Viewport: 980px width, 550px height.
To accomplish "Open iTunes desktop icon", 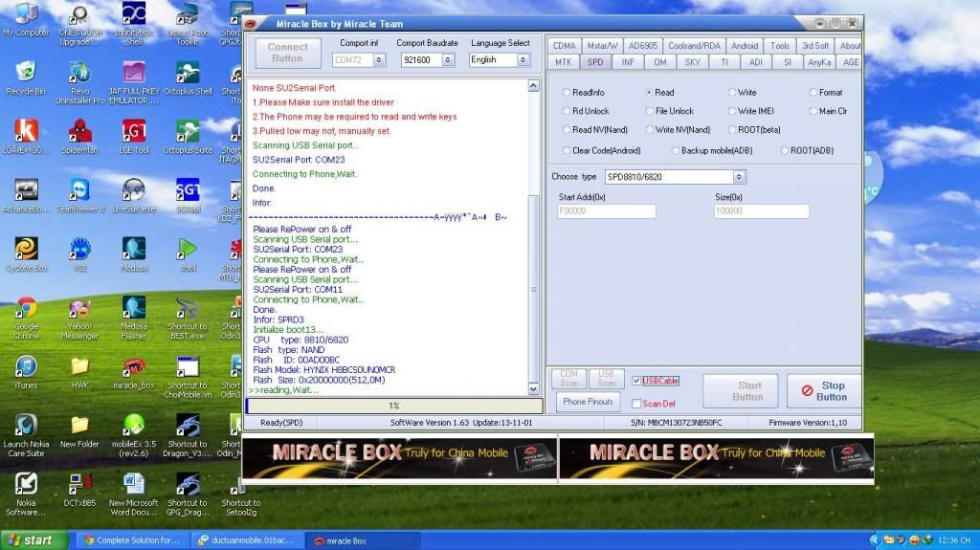I will point(26,372).
